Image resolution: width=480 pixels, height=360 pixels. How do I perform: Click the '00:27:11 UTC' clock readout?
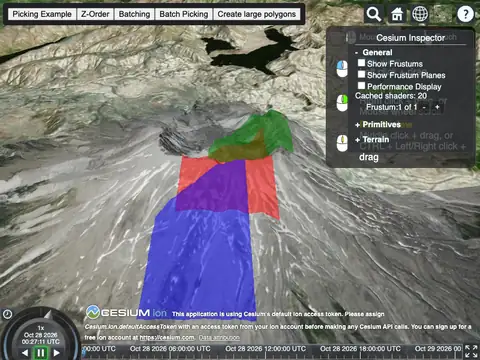pos(41,342)
